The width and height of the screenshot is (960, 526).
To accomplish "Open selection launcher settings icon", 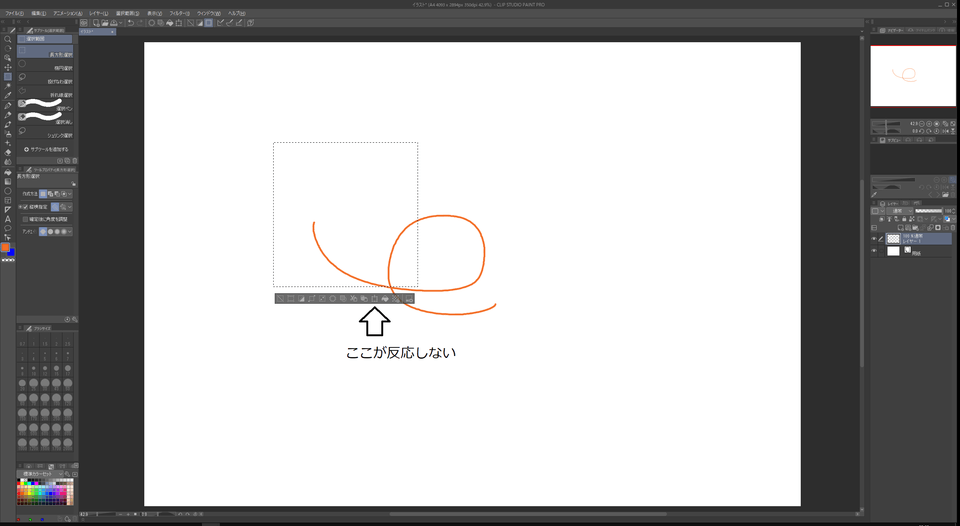I will click(x=408, y=298).
